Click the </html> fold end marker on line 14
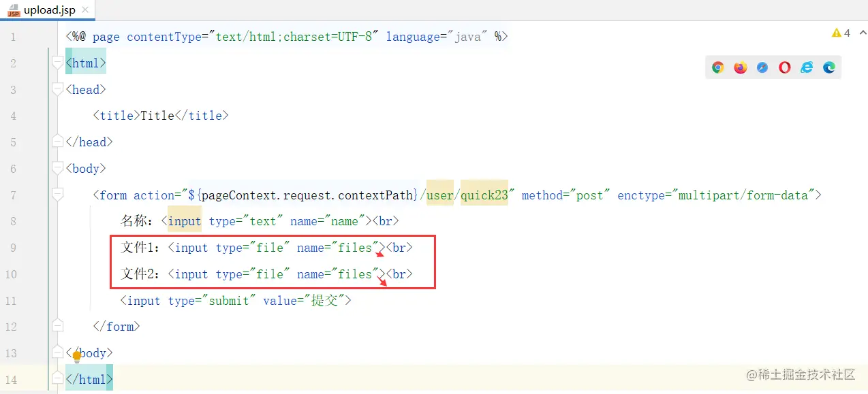 click(58, 379)
